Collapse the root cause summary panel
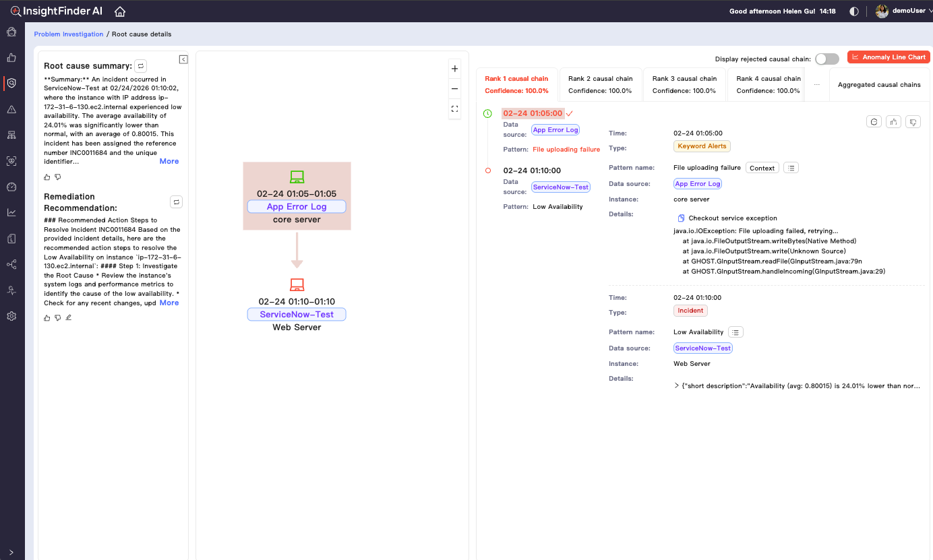933x560 pixels. click(183, 59)
